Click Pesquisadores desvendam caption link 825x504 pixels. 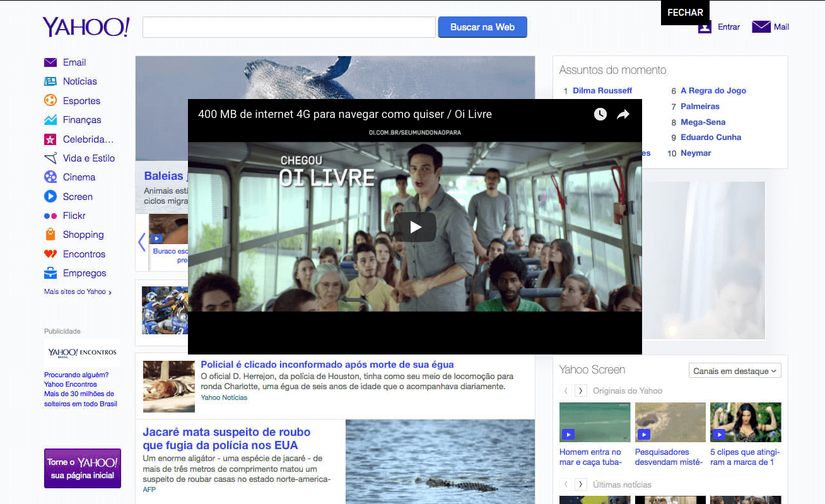coord(669,457)
